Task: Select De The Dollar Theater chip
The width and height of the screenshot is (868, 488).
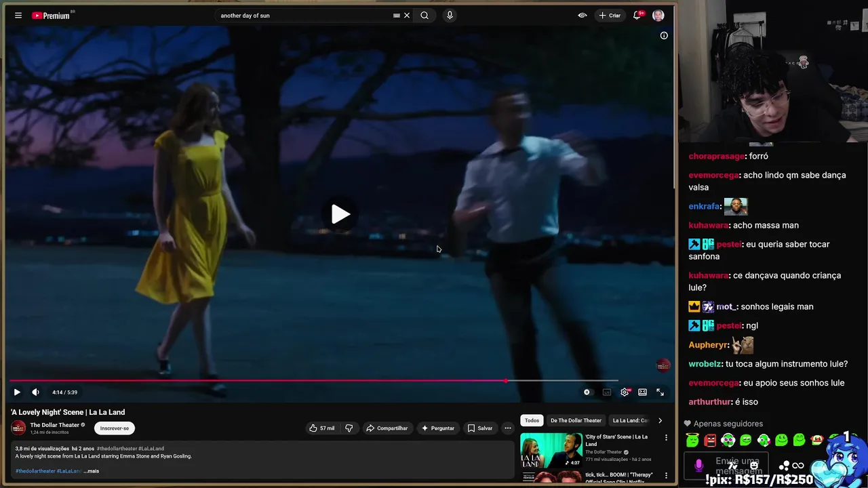Action: point(576,420)
